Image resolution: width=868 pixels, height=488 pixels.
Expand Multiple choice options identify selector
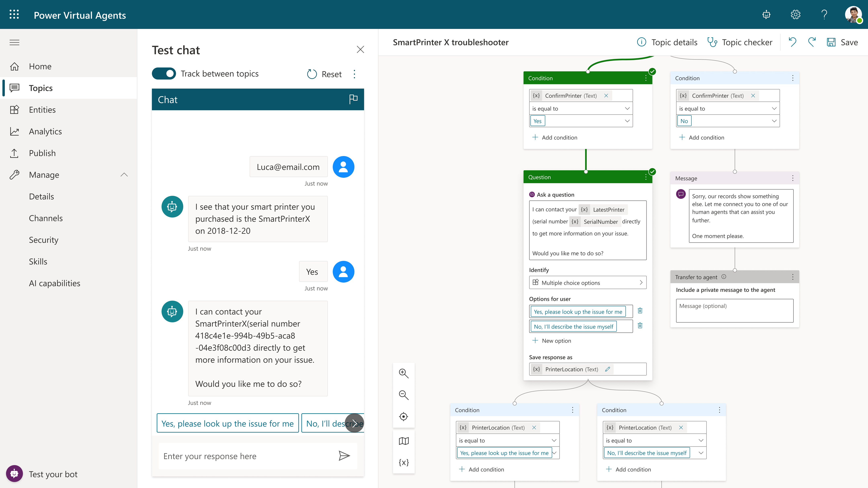588,283
